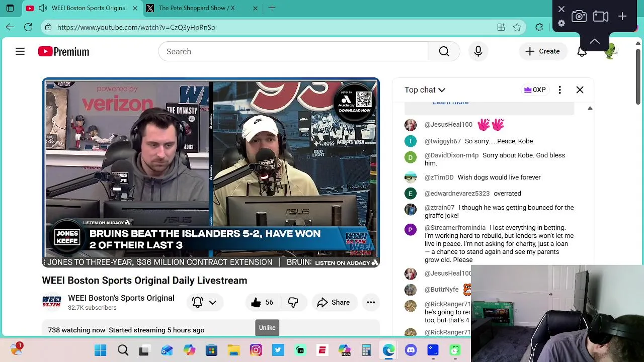
Task: Click the livestream video player
Action: pyautogui.click(x=211, y=172)
